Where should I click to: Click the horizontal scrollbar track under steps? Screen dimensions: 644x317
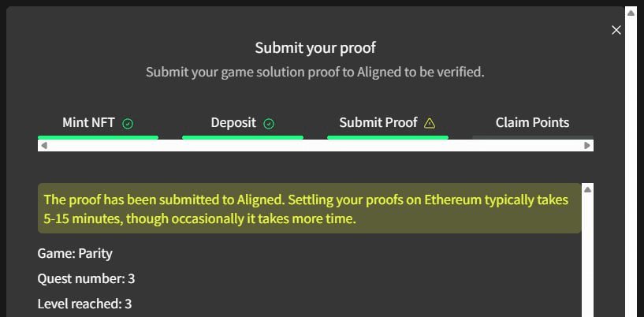pyautogui.click(x=315, y=146)
